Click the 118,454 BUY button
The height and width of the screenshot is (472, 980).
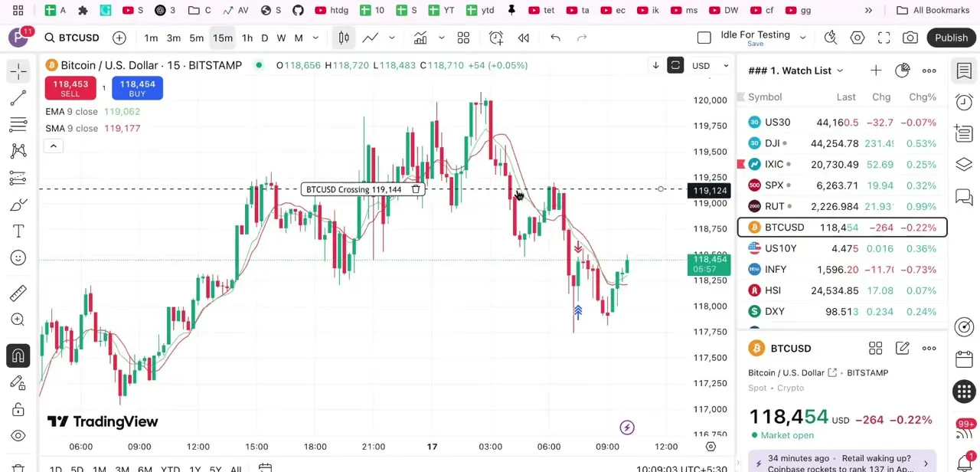tap(137, 89)
